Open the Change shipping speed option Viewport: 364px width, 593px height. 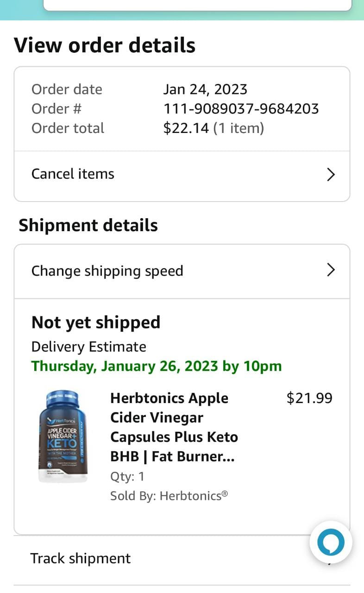coord(107,271)
